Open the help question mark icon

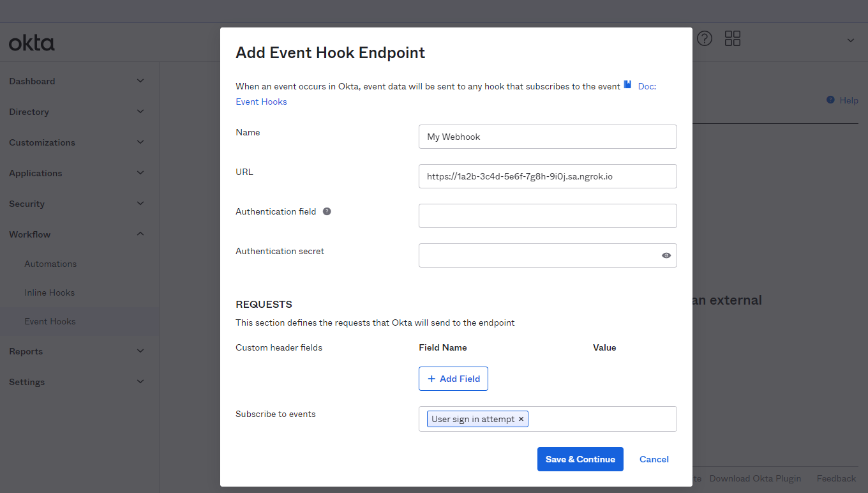(704, 38)
